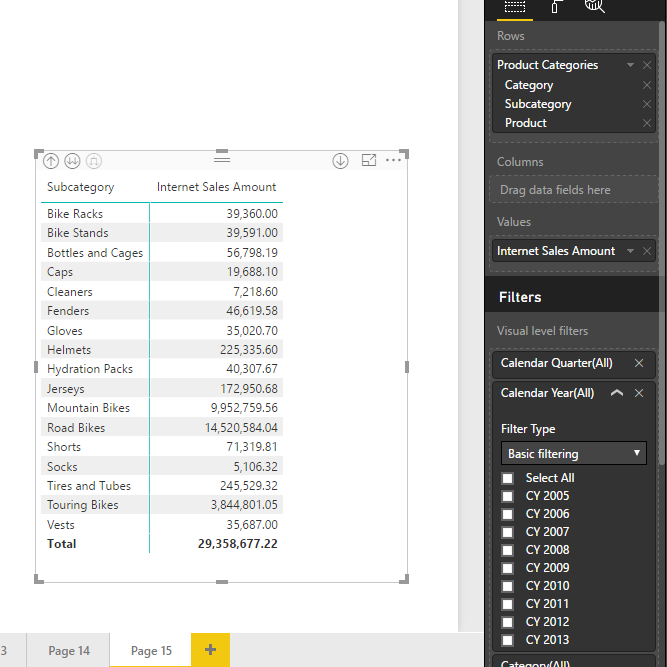Open Internet Sales Amount field dropdown
Viewport: 667px width, 667px height.
point(630,251)
